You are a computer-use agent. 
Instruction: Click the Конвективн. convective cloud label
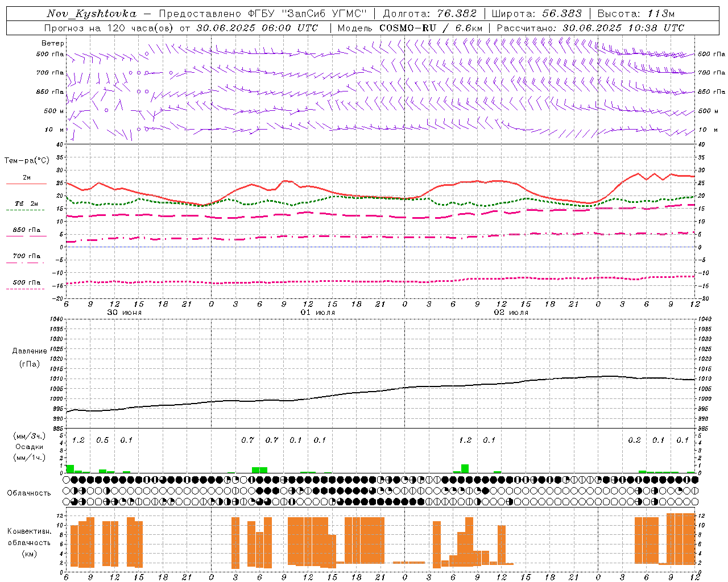point(29,531)
